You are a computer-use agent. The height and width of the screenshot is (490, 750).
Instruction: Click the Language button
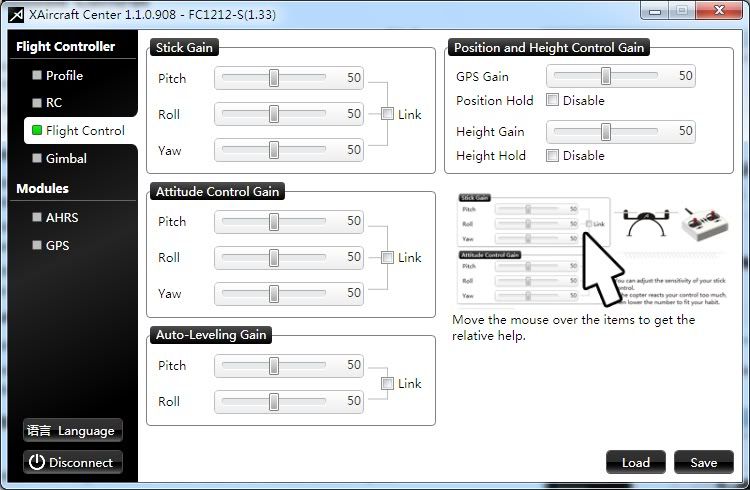point(73,431)
